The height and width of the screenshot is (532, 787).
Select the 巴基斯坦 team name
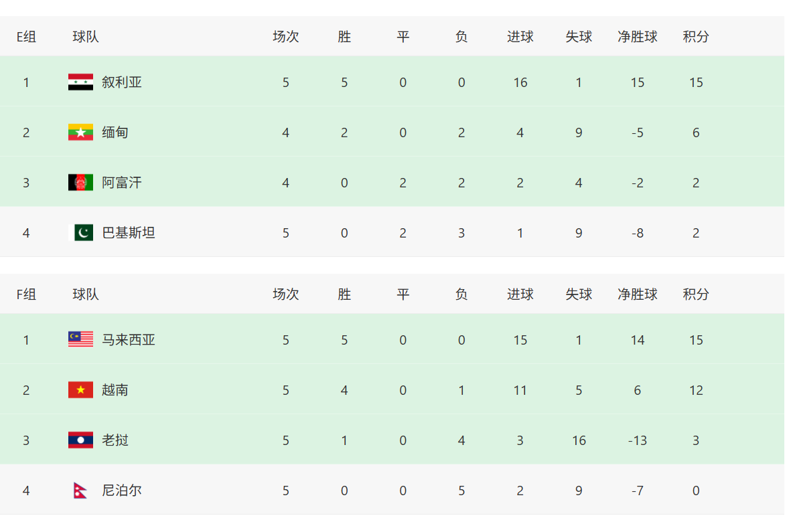[129, 233]
